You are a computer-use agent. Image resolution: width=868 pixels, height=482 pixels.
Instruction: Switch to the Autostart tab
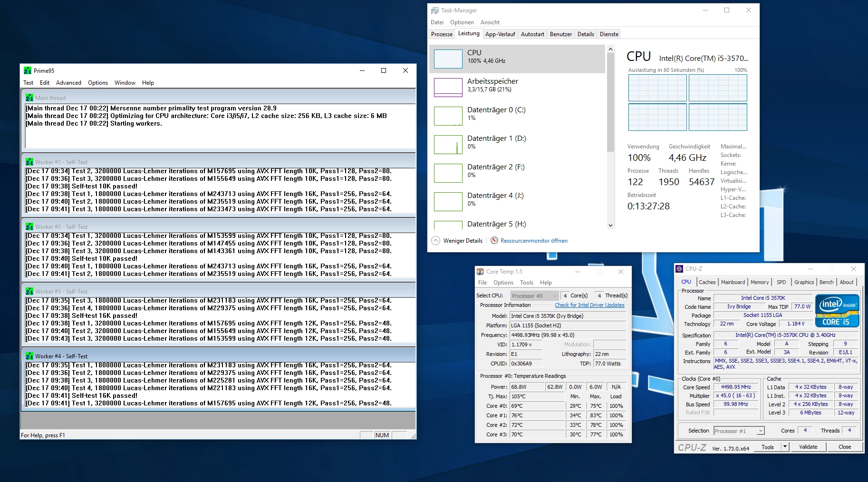coord(532,34)
